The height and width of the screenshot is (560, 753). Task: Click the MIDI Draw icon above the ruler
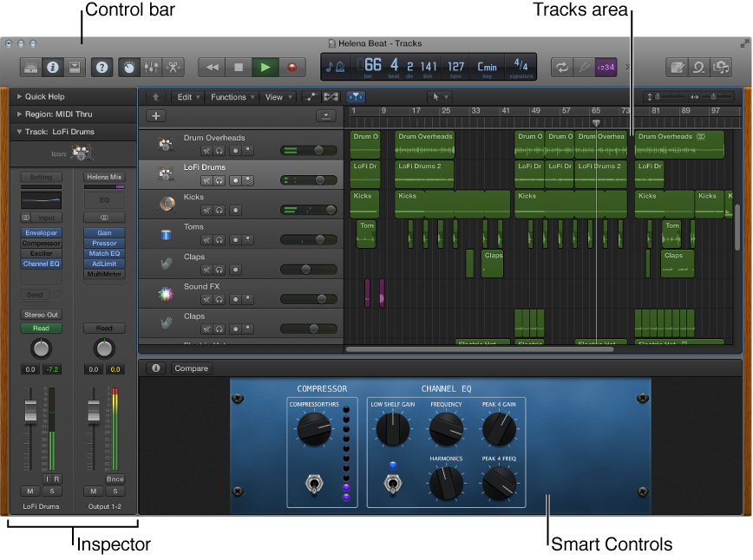(311, 97)
